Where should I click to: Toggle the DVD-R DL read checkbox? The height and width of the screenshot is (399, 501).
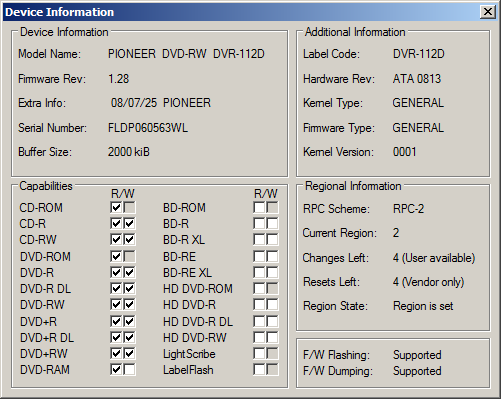[x=116, y=288]
